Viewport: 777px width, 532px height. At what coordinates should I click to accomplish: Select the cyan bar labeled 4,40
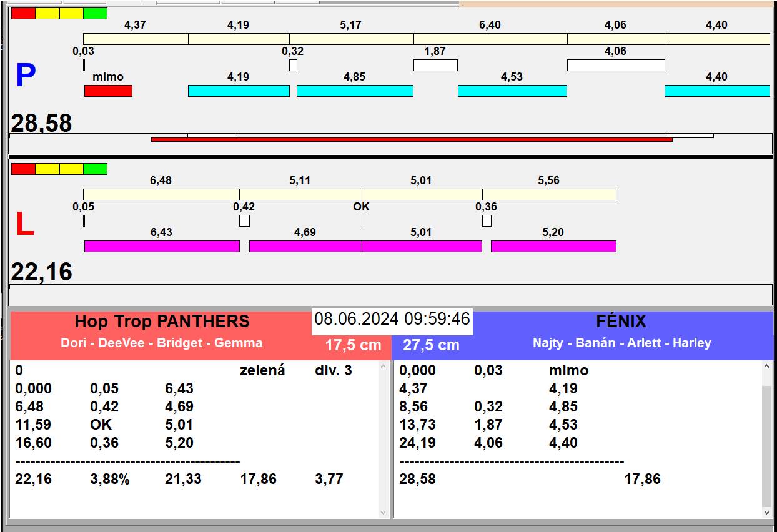tap(717, 91)
